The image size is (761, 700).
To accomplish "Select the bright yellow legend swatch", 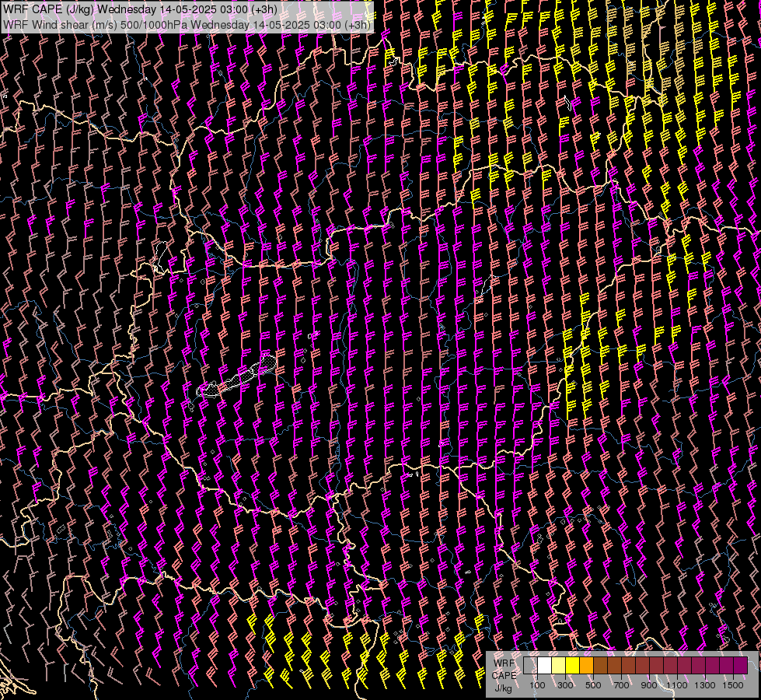I will pyautogui.click(x=573, y=665).
